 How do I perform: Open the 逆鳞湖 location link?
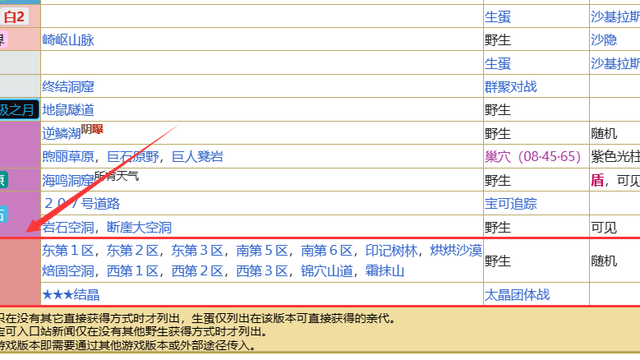point(61,133)
